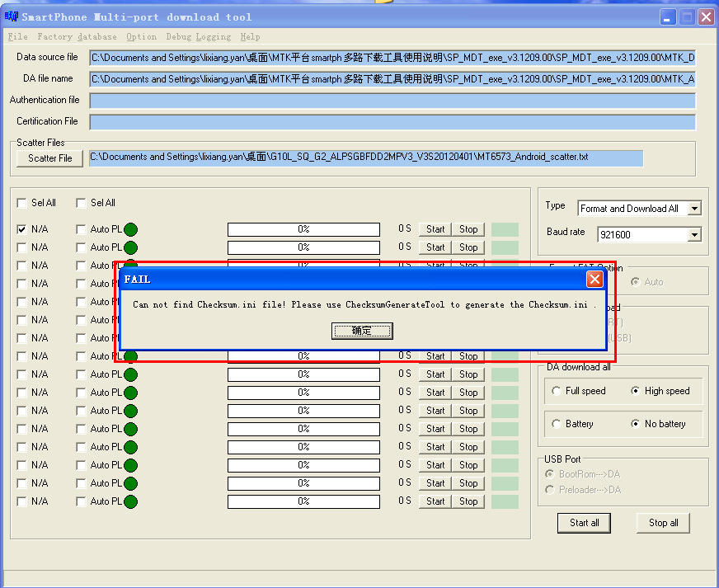Open the Type dropdown arrow
719x588 pixels.
pos(695,209)
